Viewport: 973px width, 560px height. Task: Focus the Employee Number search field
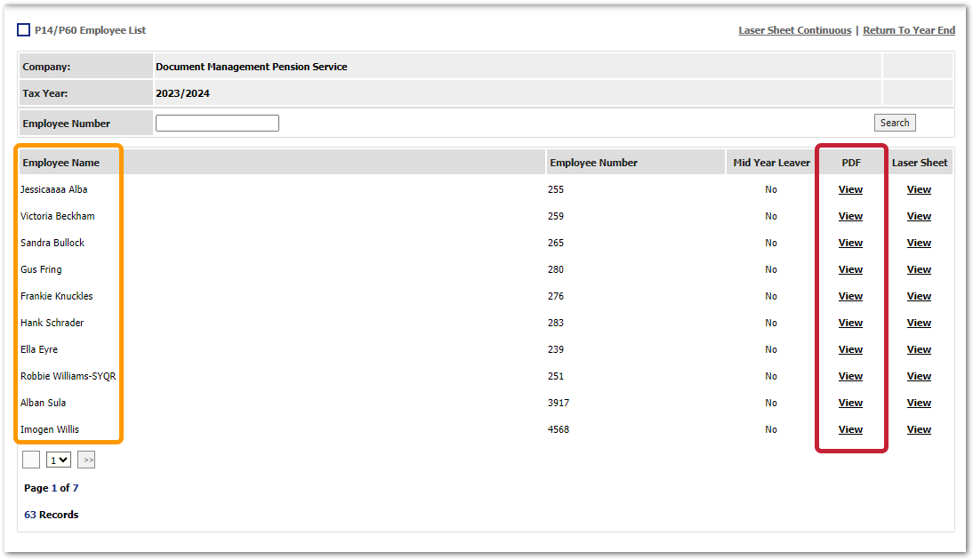click(217, 123)
